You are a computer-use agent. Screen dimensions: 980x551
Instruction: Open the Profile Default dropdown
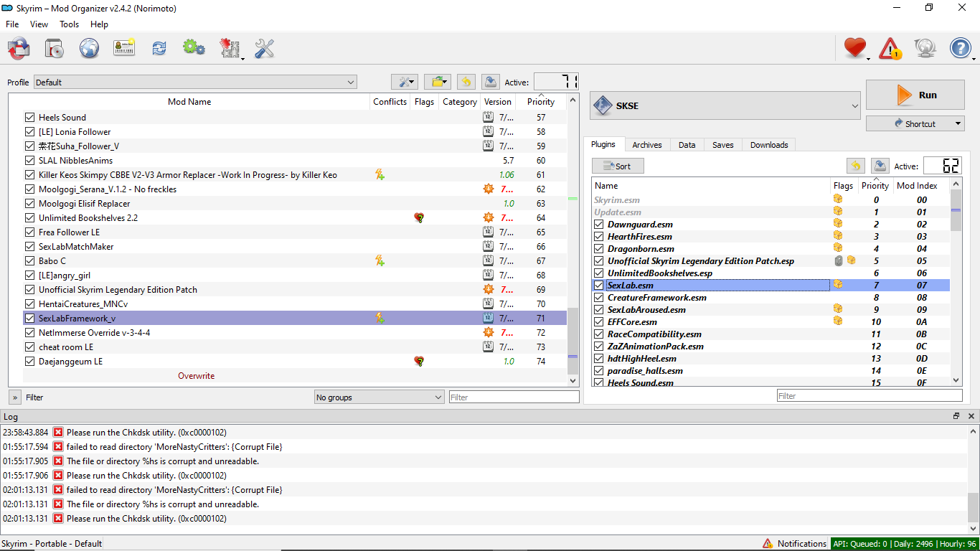(x=195, y=83)
